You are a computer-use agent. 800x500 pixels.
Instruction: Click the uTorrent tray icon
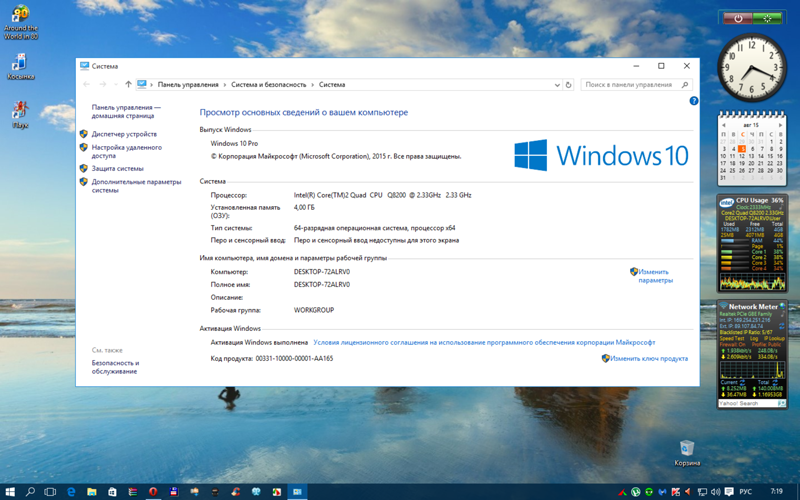point(636,492)
